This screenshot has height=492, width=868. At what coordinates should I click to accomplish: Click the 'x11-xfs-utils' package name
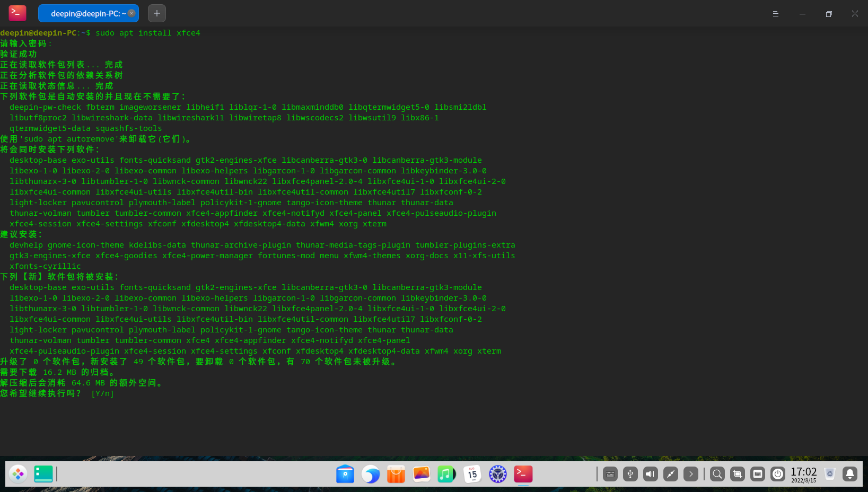(484, 256)
